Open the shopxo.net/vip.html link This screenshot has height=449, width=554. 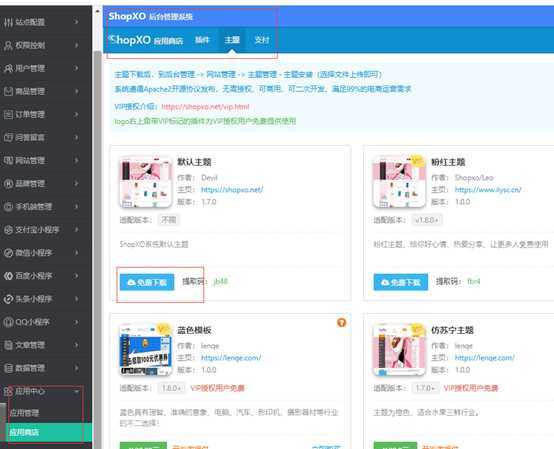point(205,107)
